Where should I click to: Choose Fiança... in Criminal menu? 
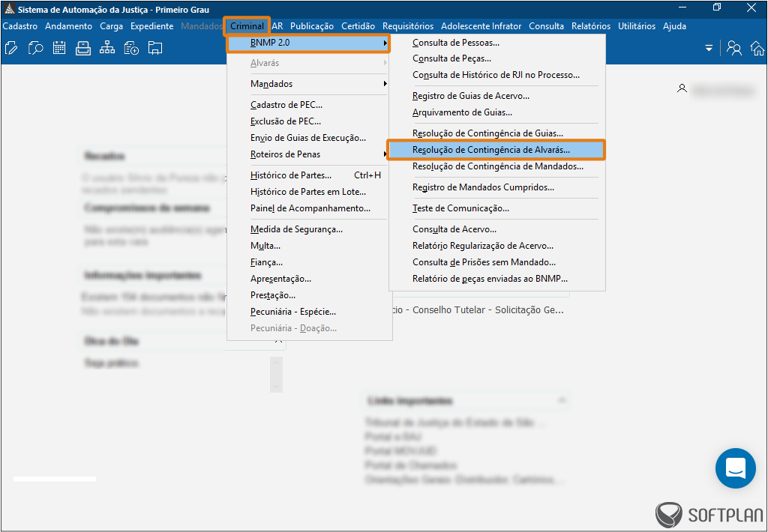(x=310, y=262)
